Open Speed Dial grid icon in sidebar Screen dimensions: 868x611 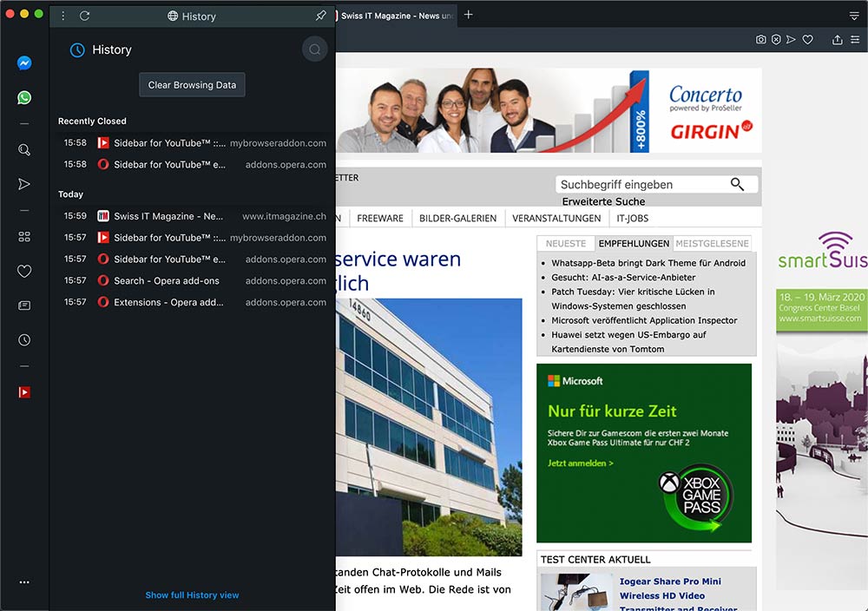point(23,237)
